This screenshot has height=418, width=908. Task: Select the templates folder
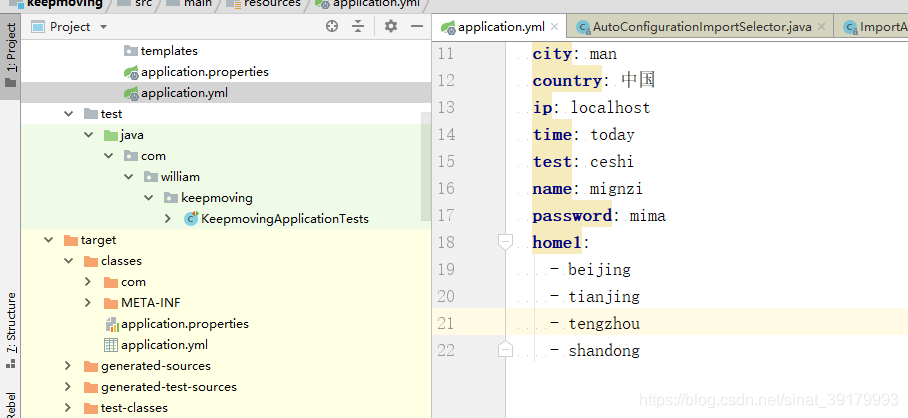coord(169,51)
